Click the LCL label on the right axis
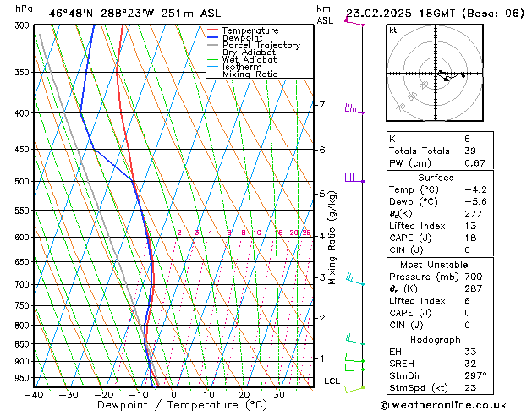Image resolution: width=532 pixels, height=411 pixels. pyautogui.click(x=332, y=381)
